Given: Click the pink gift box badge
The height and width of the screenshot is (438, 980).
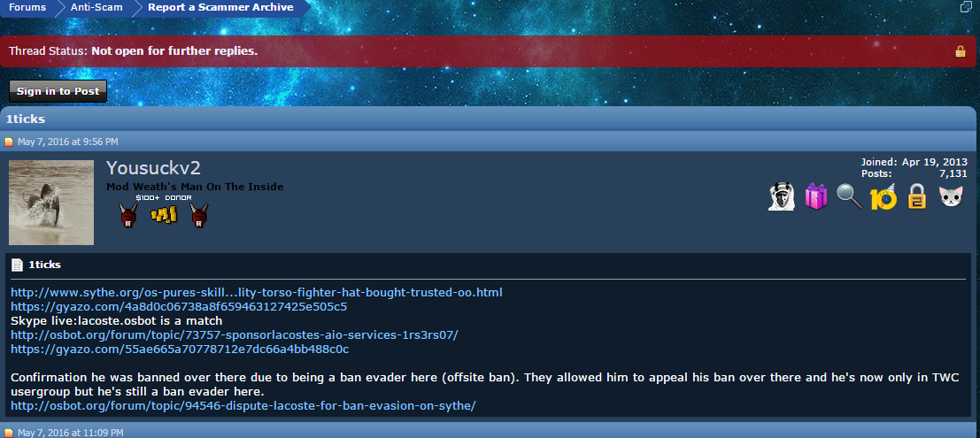Looking at the screenshot, I should pyautogui.click(x=815, y=196).
